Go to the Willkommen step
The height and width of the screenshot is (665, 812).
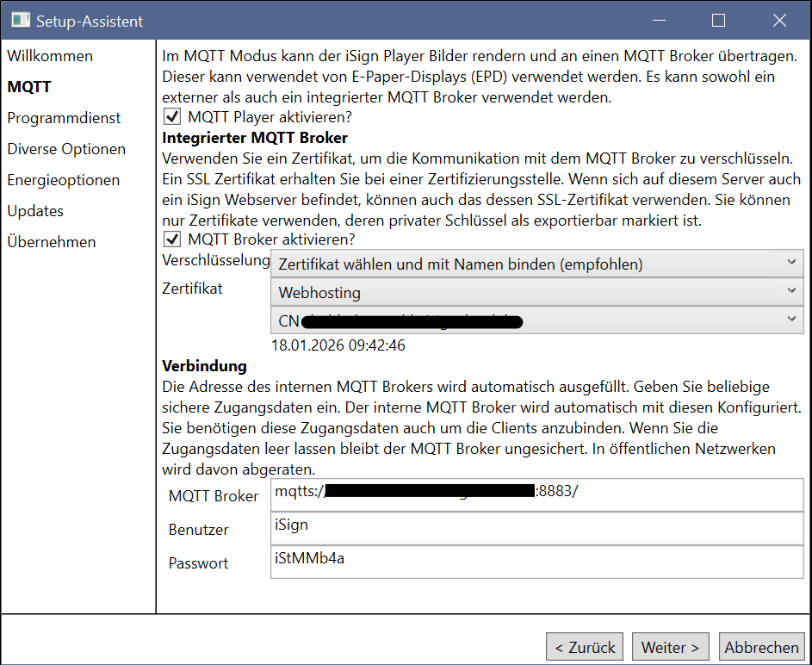(x=50, y=56)
